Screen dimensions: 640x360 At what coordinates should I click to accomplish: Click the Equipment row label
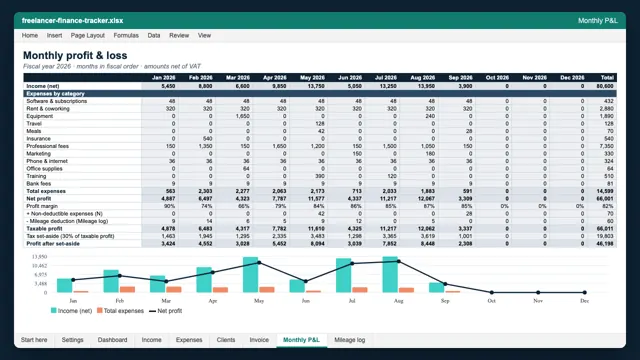pos(40,116)
